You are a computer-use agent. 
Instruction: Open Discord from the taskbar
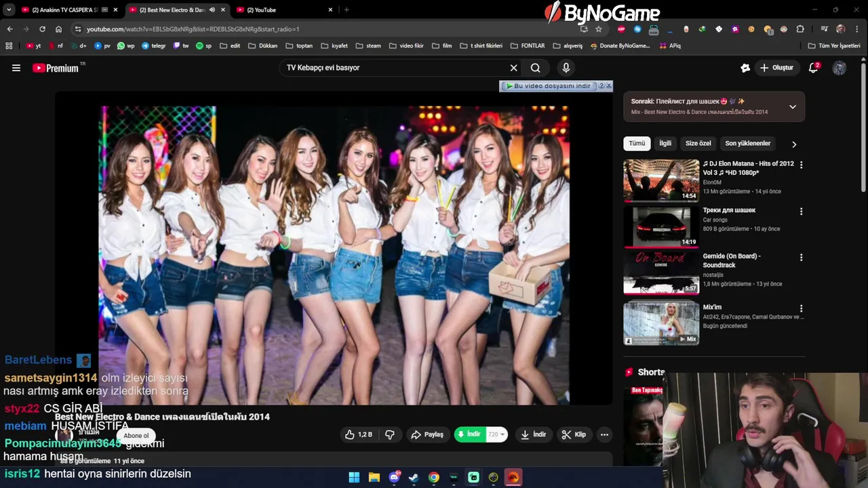click(394, 477)
